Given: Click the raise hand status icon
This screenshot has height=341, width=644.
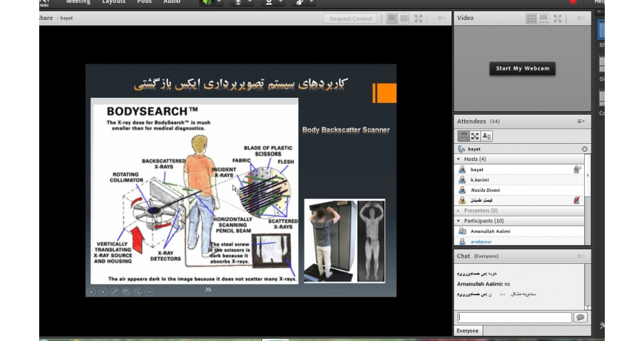Looking at the screenshot, I should [300, 2].
